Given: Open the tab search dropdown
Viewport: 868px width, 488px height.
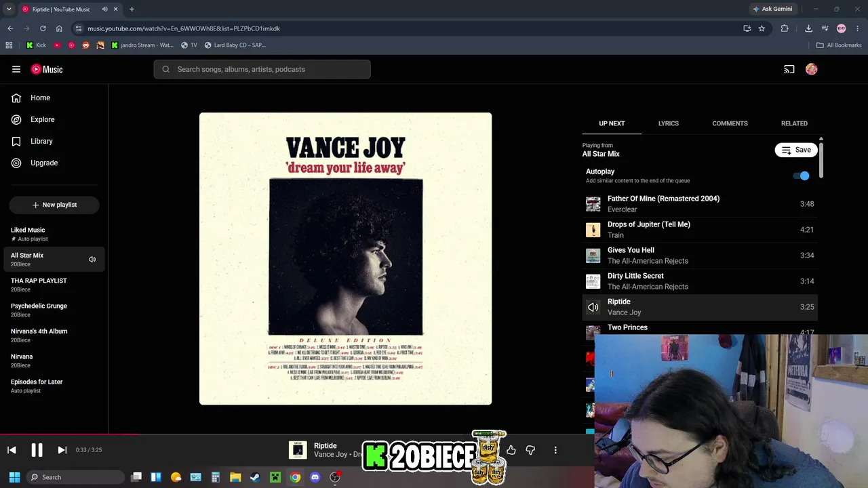Looking at the screenshot, I should [x=9, y=9].
